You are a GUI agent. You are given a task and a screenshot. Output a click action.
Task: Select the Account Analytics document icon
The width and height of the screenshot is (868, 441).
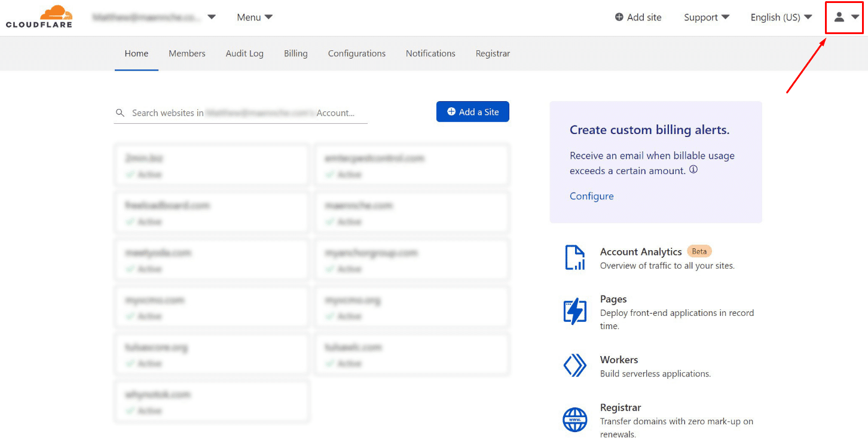tap(574, 257)
